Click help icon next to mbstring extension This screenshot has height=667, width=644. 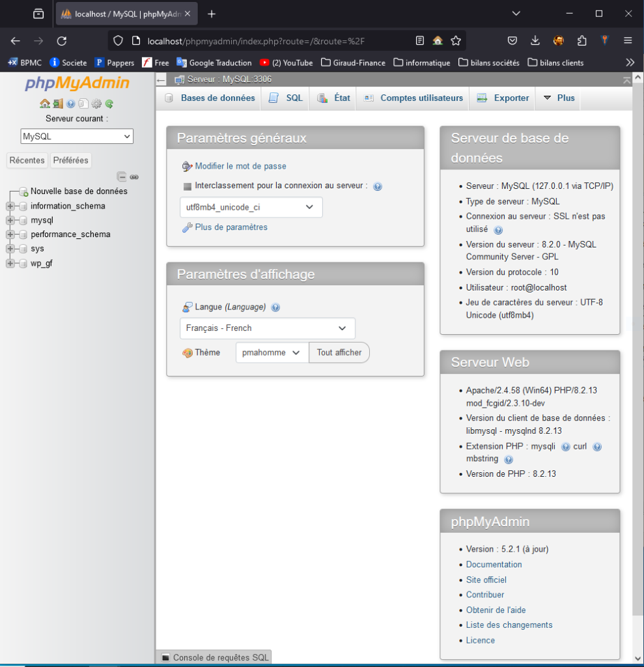pos(509,459)
